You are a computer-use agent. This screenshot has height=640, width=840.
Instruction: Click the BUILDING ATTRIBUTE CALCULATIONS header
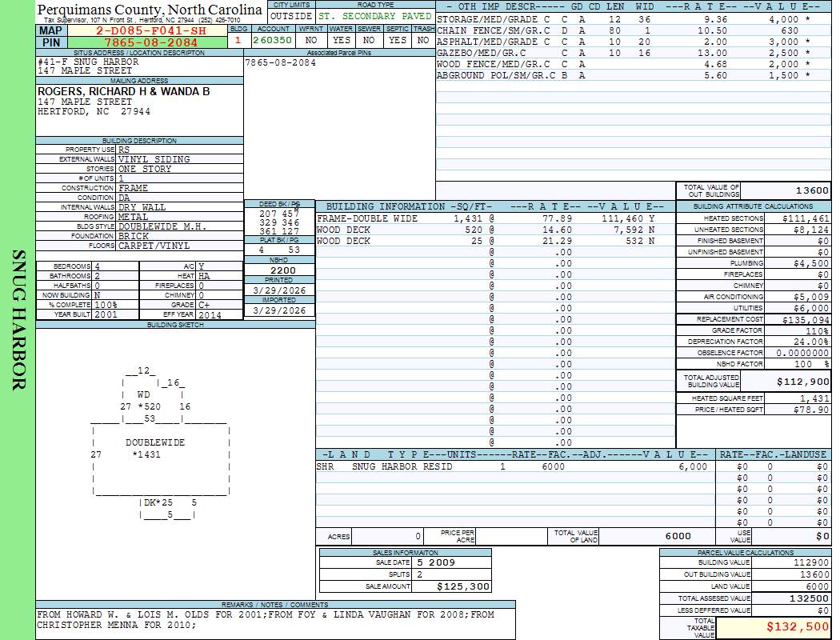[754, 206]
